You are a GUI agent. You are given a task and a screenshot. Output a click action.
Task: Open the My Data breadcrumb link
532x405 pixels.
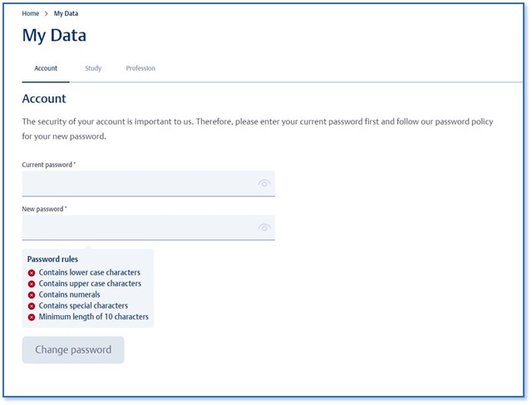[66, 13]
